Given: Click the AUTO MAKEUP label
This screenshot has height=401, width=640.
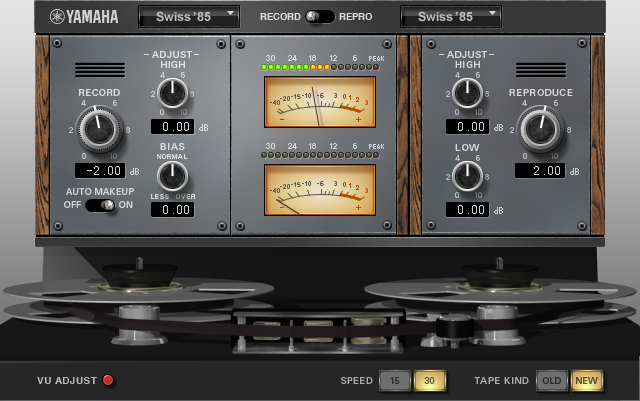Looking at the screenshot, I should (x=100, y=192).
